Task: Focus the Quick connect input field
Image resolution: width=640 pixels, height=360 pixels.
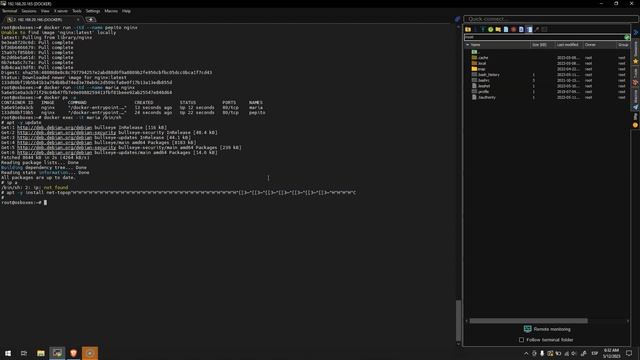Action: (x=551, y=19)
